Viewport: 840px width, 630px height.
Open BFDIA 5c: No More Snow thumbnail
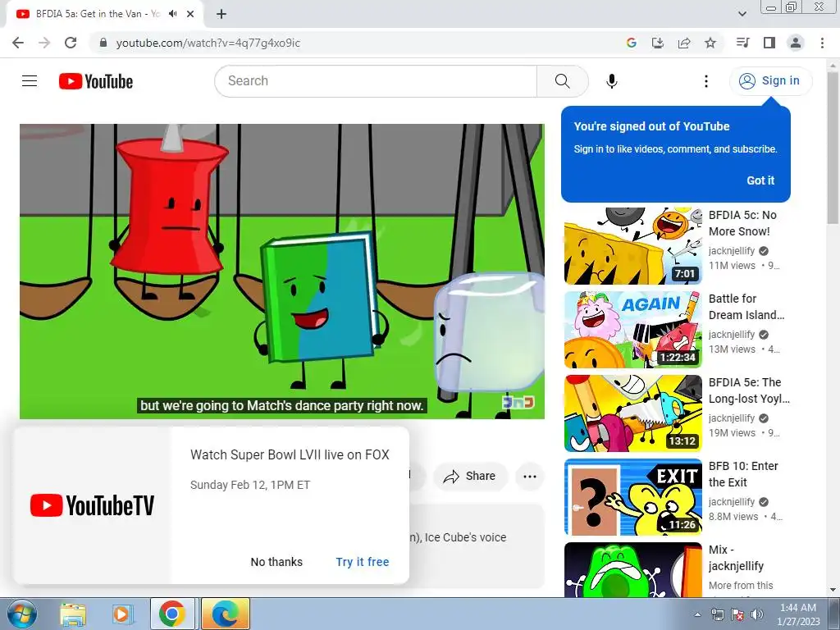point(632,246)
